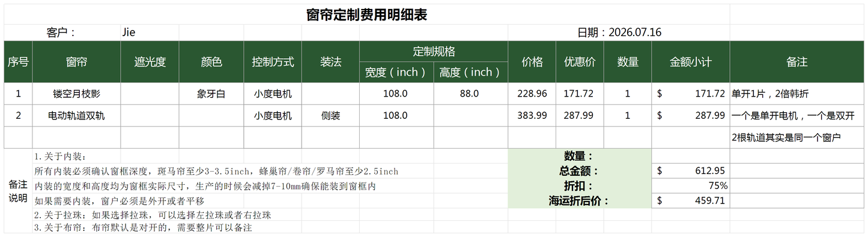The height and width of the screenshot is (237, 868).
Task: Click the 备注说明 side label cell
Action: [x=18, y=191]
